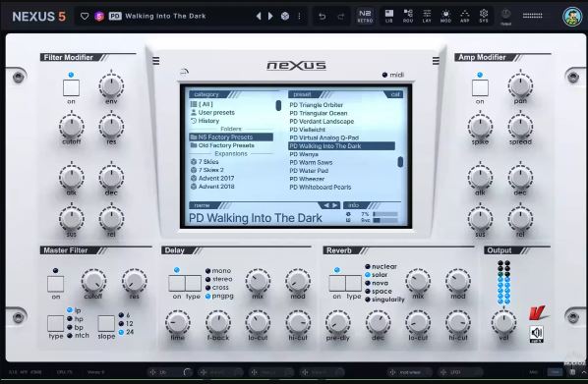Image resolution: width=588 pixels, height=384 pixels.
Task: Open the ROU routing tab
Action: tap(408, 16)
